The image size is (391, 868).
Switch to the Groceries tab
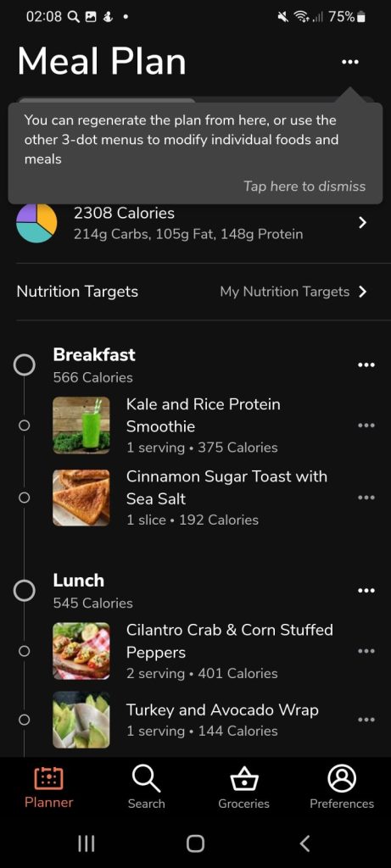point(243,787)
